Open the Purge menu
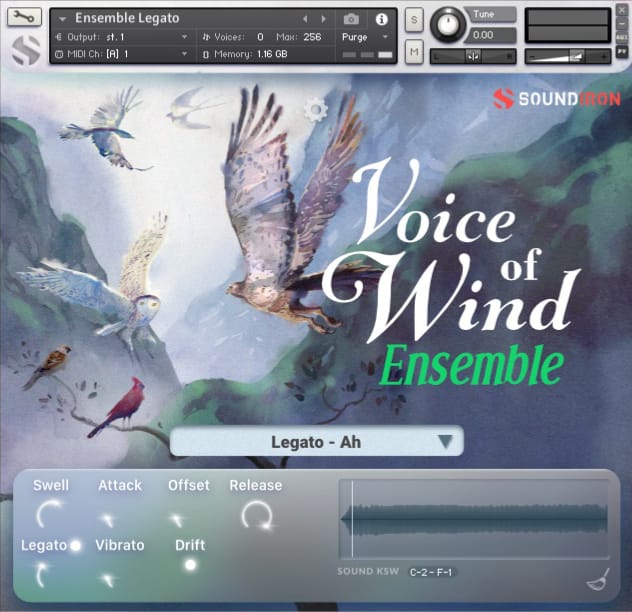This screenshot has width=632, height=612. [365, 37]
